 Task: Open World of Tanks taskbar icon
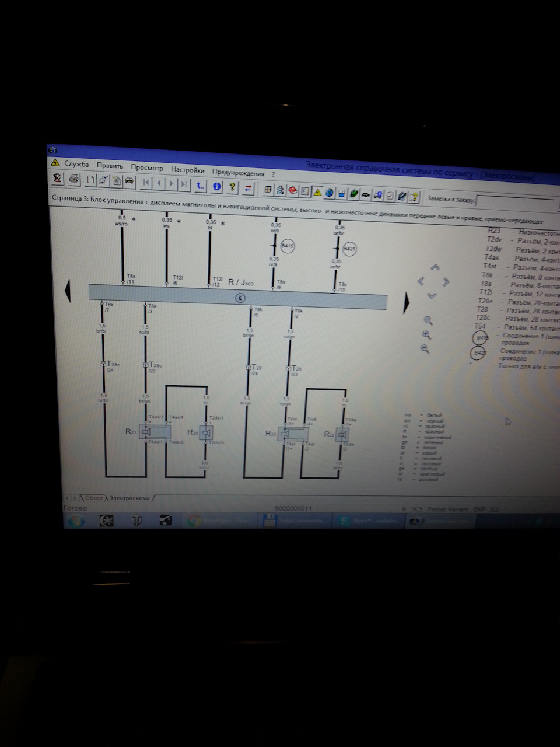point(135,521)
